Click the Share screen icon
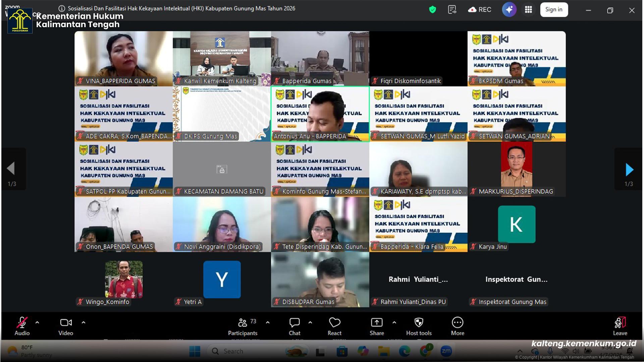 [x=377, y=323]
